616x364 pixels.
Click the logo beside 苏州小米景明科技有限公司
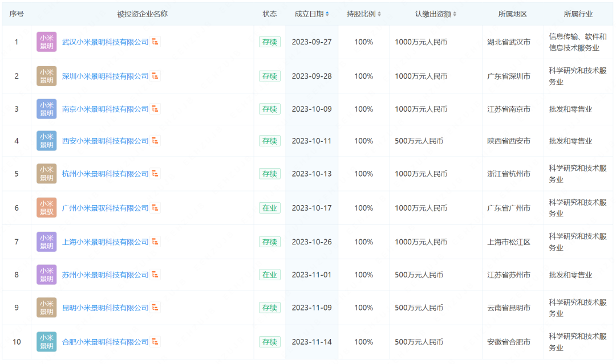[46, 275]
